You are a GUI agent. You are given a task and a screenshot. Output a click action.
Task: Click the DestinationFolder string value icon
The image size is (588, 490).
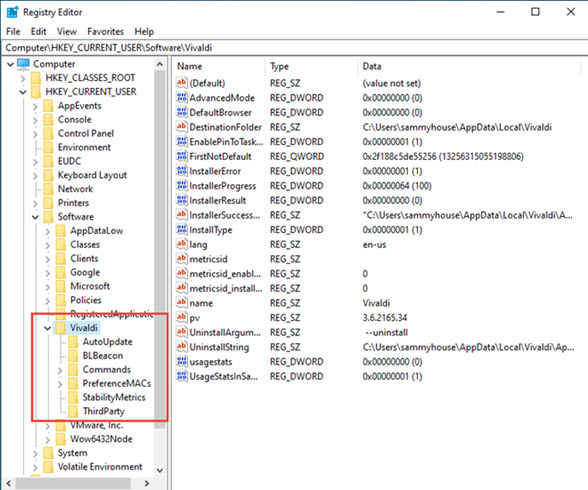click(182, 127)
